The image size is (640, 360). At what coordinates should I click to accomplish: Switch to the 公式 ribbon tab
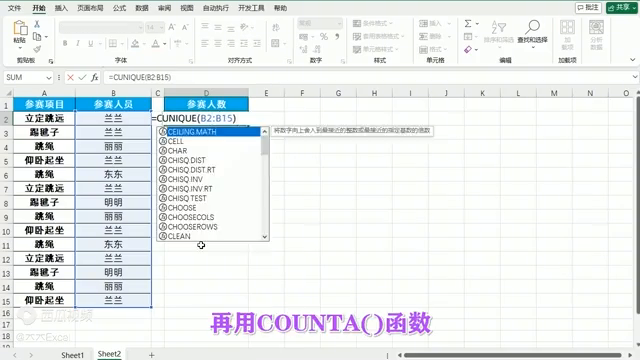click(119, 8)
